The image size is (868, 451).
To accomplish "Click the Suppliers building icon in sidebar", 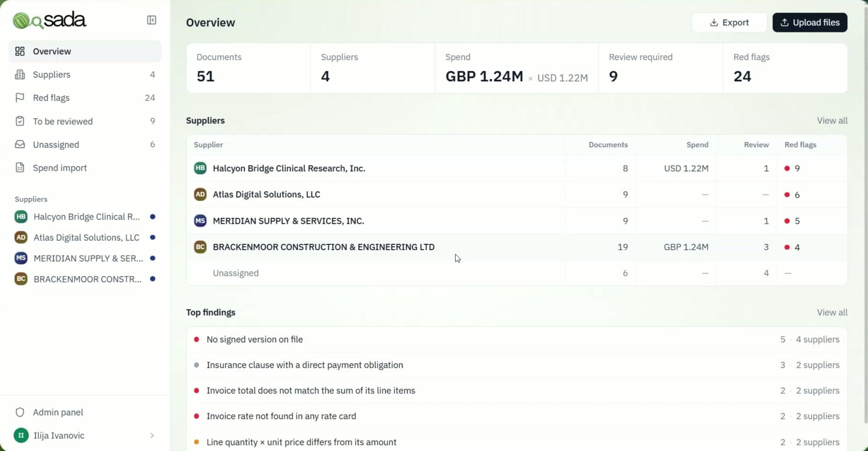I will 20,75.
